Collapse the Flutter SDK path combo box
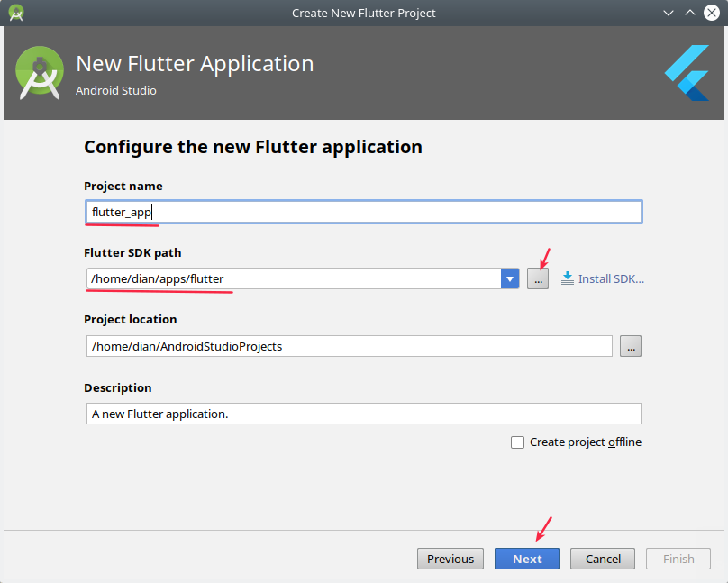 (510, 278)
